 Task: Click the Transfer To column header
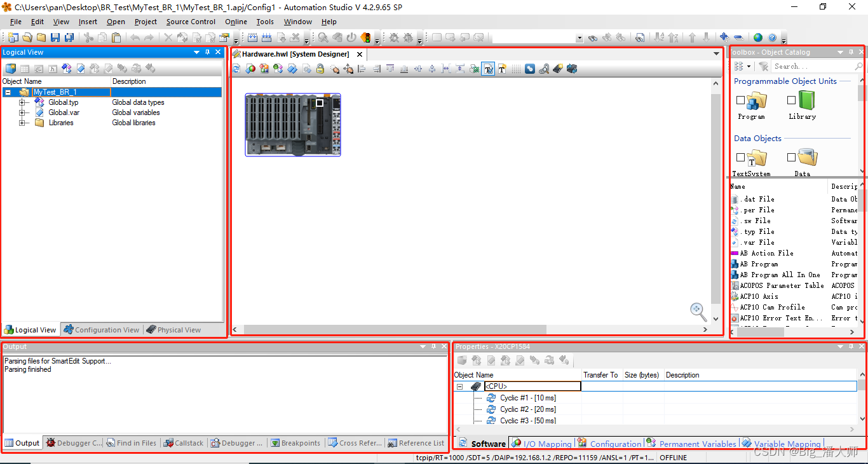tap(601, 375)
